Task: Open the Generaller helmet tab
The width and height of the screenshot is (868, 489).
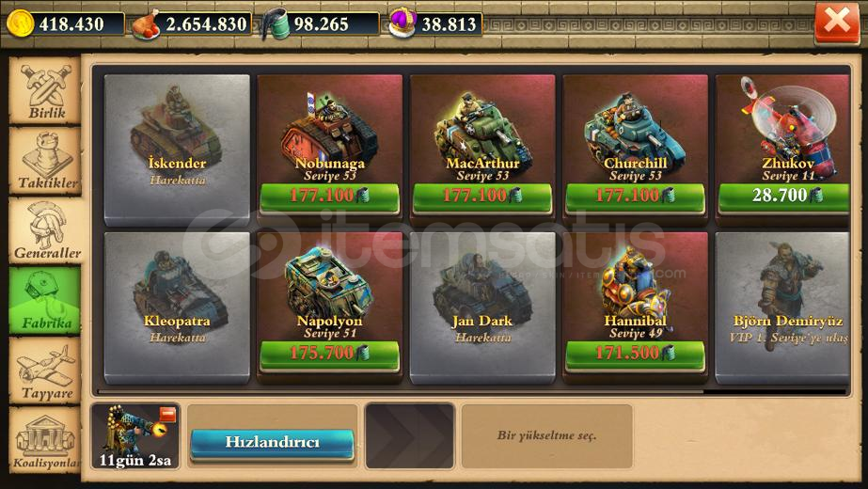Action: (x=45, y=231)
